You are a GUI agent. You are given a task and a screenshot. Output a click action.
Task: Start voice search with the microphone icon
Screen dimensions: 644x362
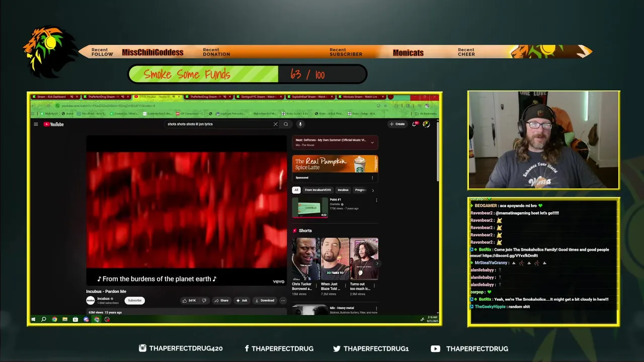300,124
